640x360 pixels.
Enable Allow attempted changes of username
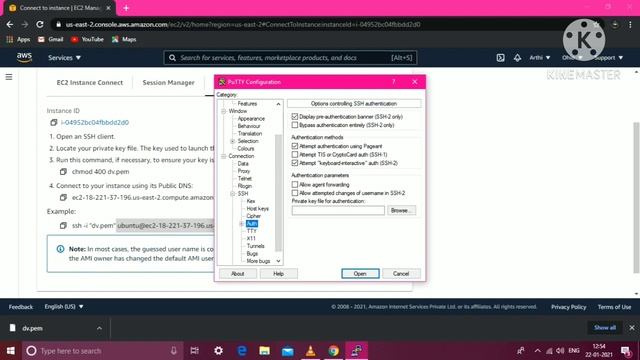pos(295,193)
